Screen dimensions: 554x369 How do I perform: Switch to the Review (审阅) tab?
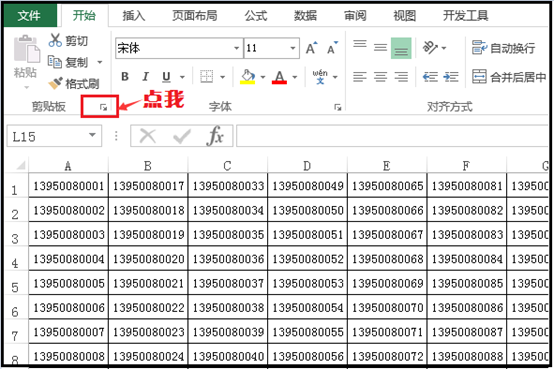[355, 16]
